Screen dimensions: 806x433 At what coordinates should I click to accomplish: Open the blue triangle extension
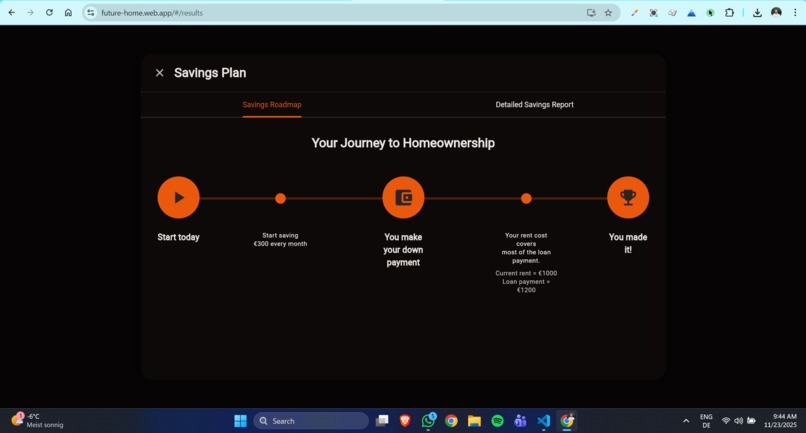click(x=691, y=13)
